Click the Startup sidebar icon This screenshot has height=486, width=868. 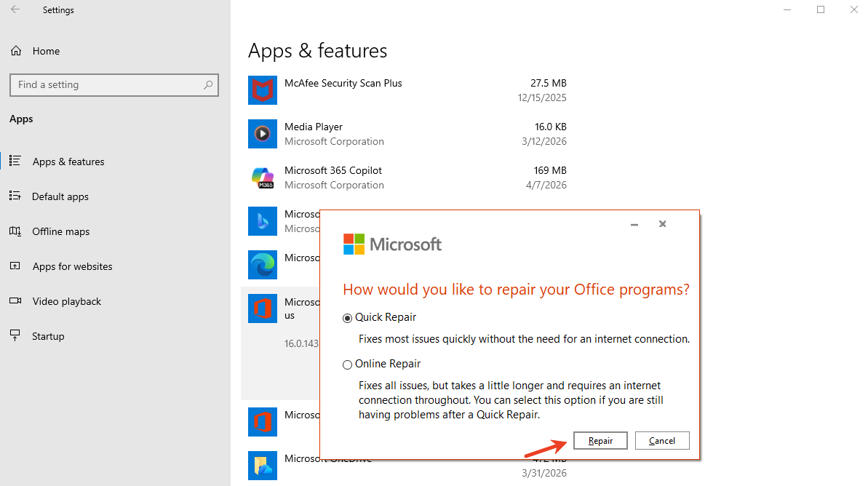point(15,335)
